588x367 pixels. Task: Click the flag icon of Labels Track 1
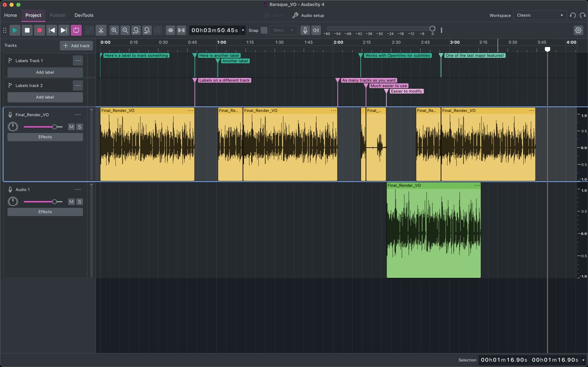point(10,60)
